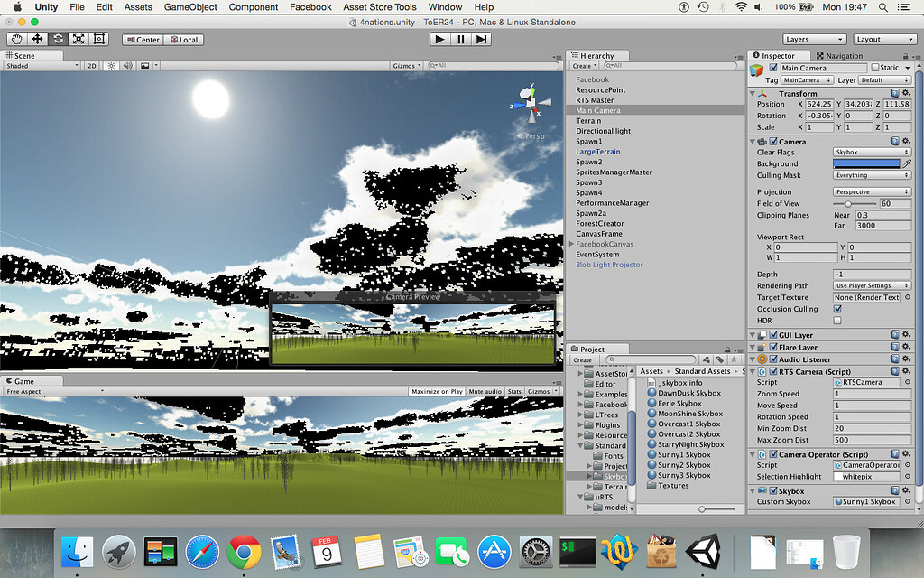Viewport: 924px width, 578px height.
Task: Click the Camera Background color swatch
Action: (869, 163)
